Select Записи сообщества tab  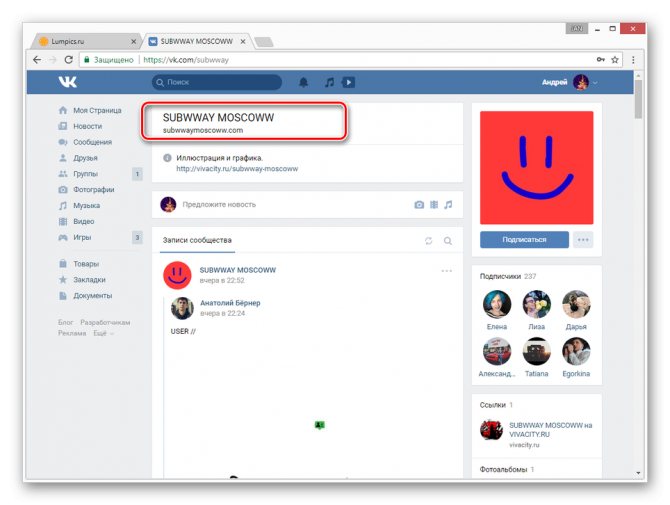[197, 240]
